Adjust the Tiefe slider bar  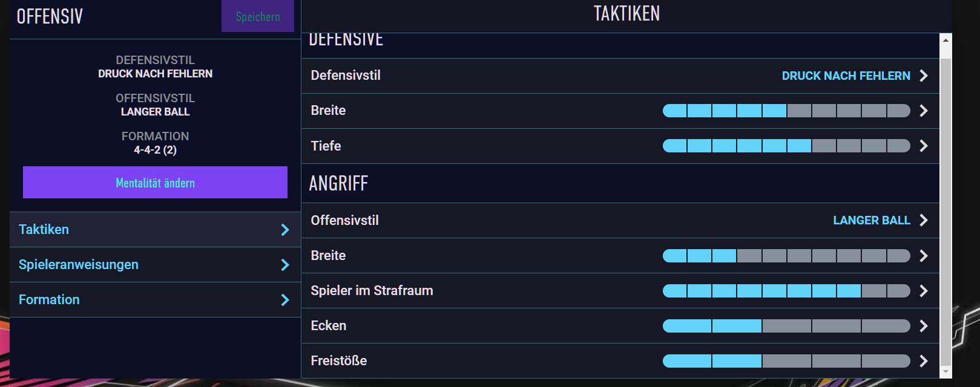(786, 146)
